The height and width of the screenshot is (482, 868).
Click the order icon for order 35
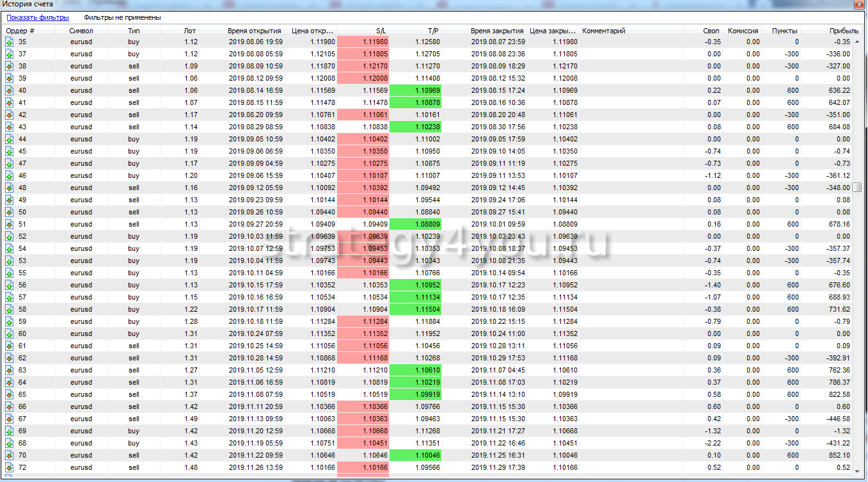10,42
